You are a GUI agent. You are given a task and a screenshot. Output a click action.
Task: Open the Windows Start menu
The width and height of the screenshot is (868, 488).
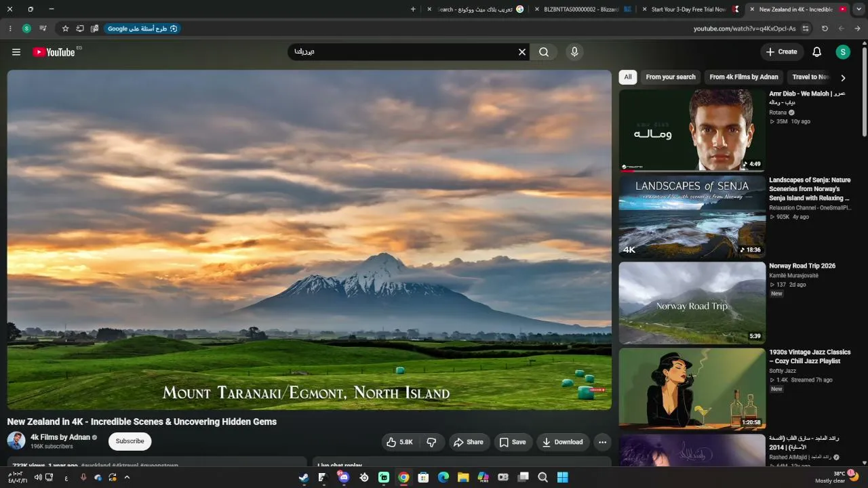[562, 477]
